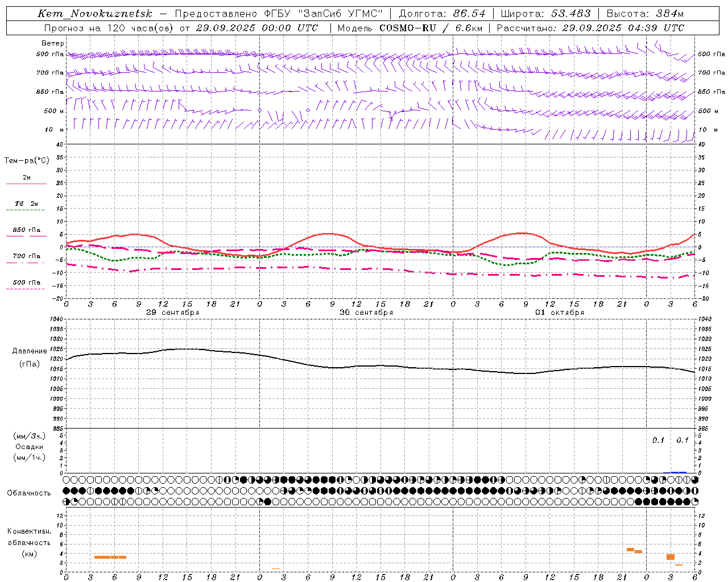
Task: Click the 40 label on left temperature axis
Action: [60, 145]
